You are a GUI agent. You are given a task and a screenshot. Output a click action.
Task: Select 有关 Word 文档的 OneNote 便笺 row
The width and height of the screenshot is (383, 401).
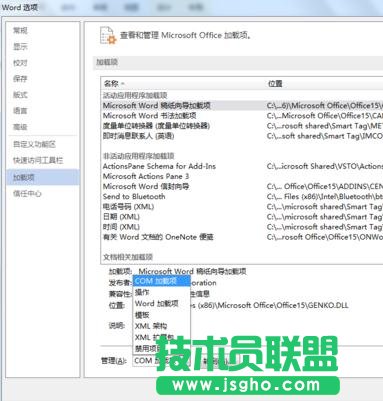click(242, 237)
